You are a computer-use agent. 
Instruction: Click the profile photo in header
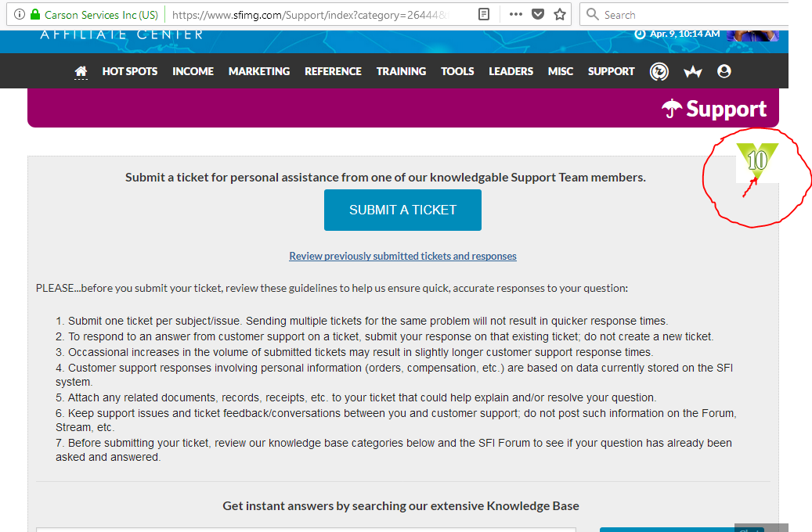coord(753,35)
